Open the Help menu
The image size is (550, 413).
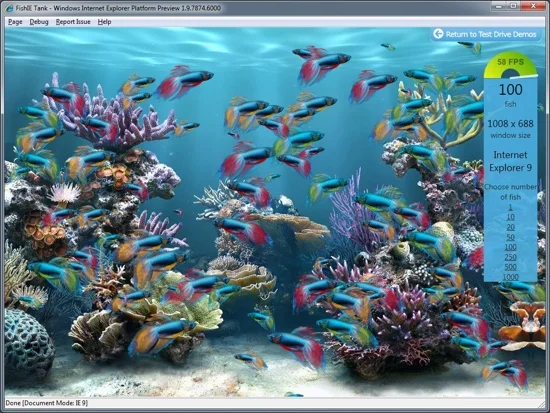click(x=105, y=22)
